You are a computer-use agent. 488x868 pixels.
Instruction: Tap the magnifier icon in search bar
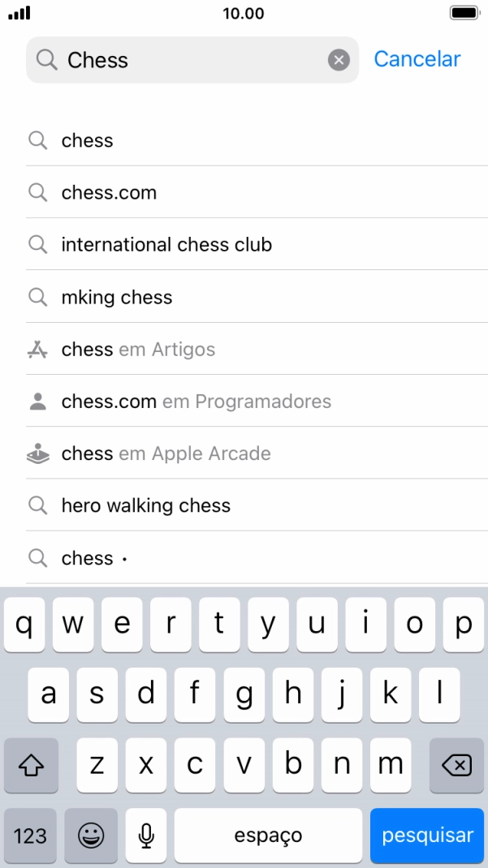[x=47, y=60]
